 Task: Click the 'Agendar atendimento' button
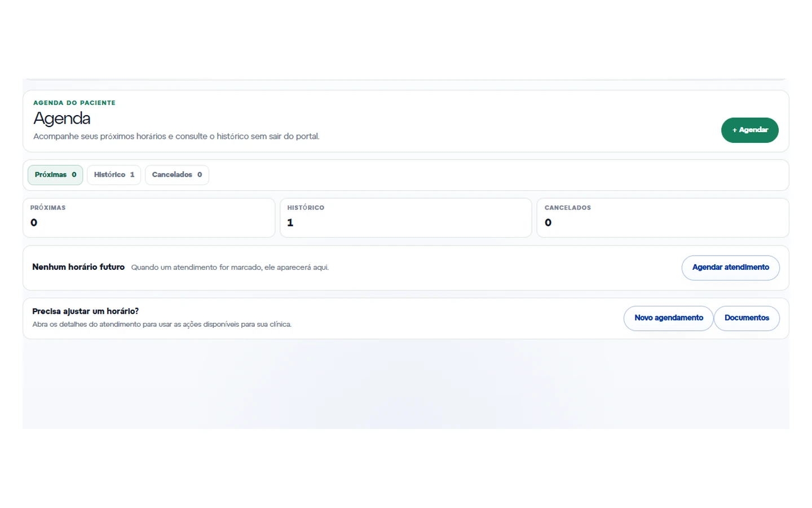pos(730,268)
